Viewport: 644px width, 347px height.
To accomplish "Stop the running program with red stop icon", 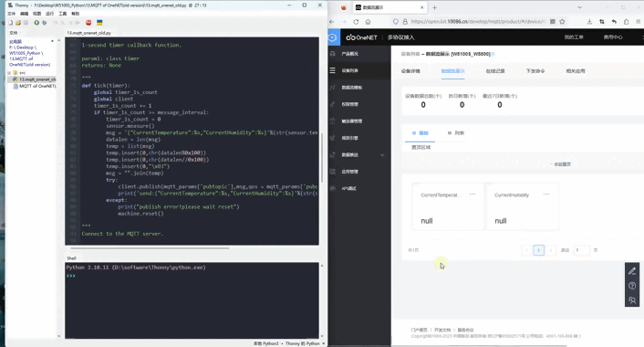I will 88,23.
